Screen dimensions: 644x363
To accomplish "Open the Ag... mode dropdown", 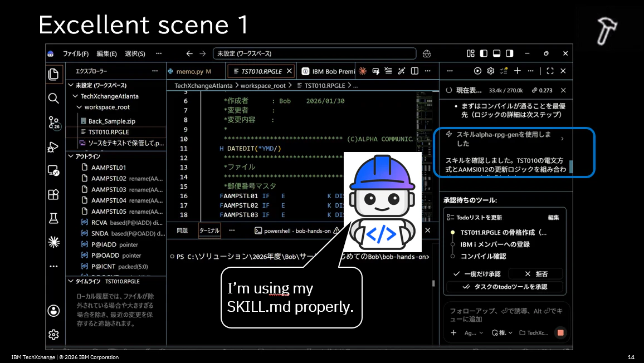I will (x=474, y=332).
